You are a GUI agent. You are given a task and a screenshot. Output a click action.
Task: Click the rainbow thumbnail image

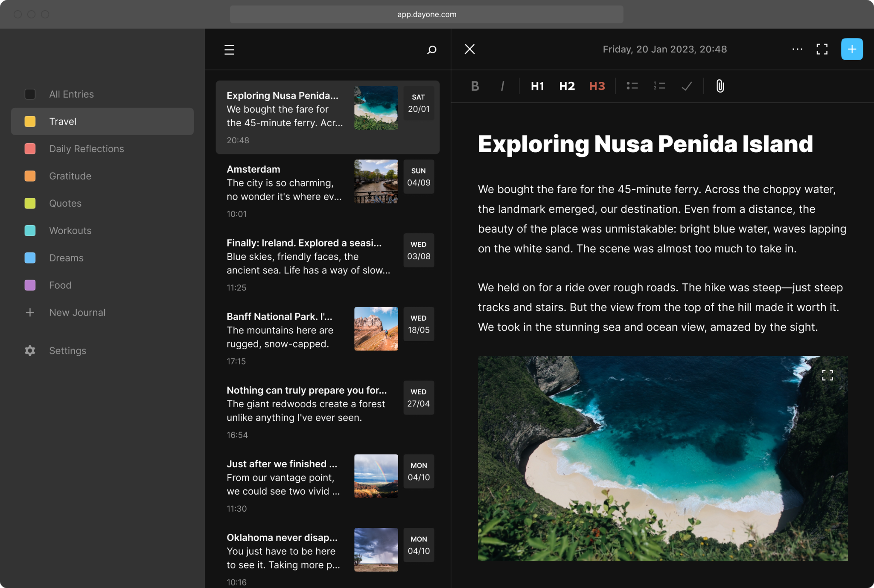click(x=376, y=476)
